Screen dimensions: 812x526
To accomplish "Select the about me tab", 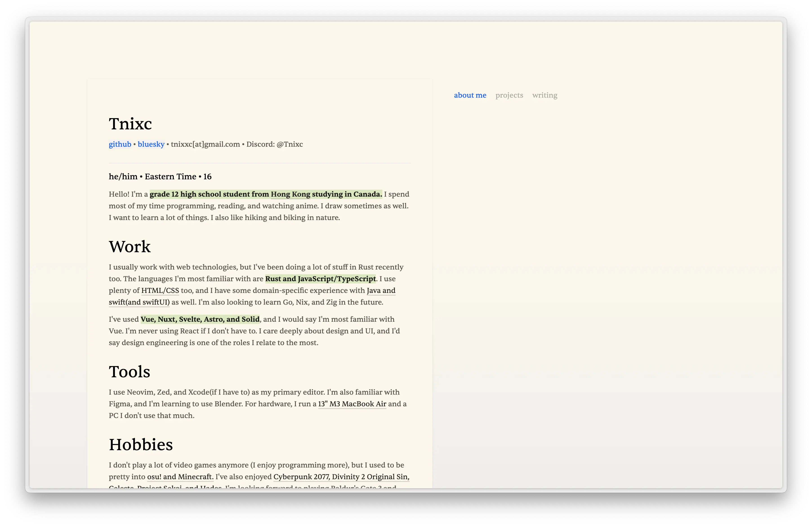I will 470,95.
